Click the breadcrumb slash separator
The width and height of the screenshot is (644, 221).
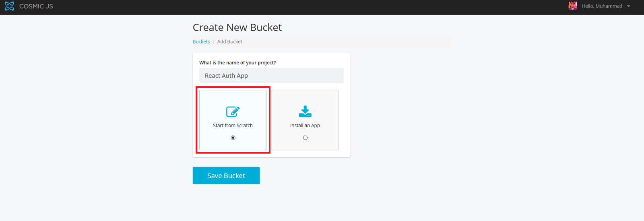[x=214, y=42]
